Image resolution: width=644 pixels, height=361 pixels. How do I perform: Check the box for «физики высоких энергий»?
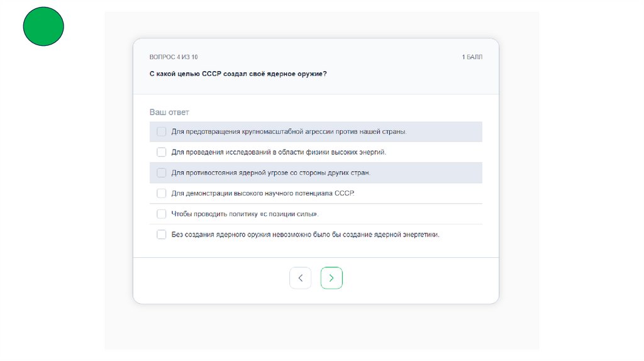pos(162,152)
